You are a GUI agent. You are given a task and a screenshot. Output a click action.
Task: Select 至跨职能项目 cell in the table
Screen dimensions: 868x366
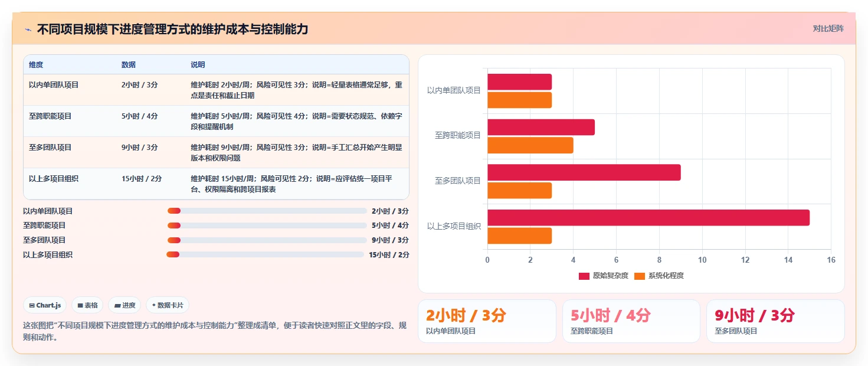[x=50, y=116]
